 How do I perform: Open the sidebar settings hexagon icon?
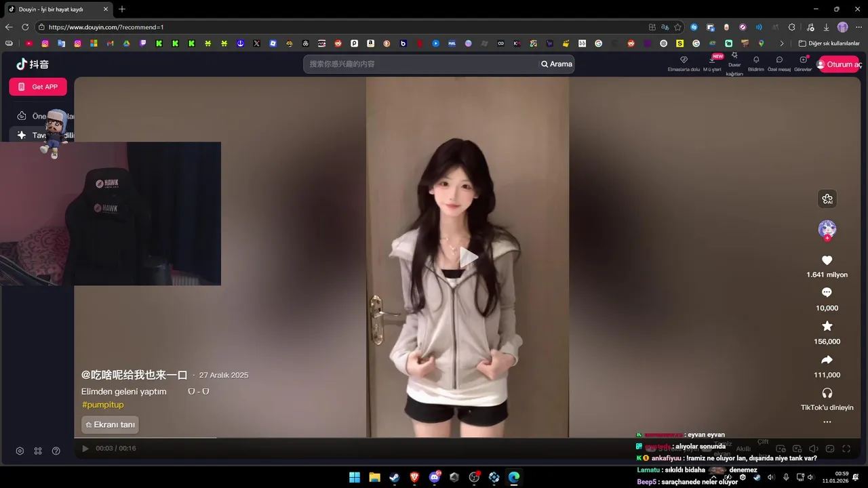coord(20,451)
